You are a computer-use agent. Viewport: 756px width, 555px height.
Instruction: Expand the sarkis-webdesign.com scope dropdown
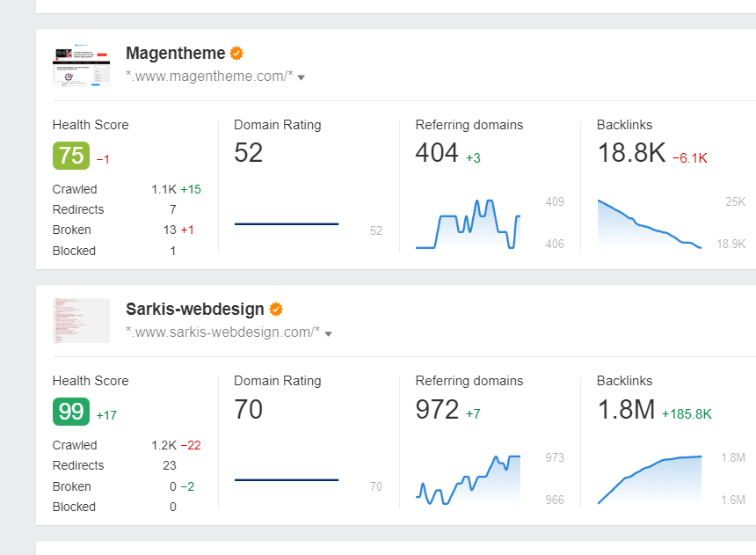328,333
